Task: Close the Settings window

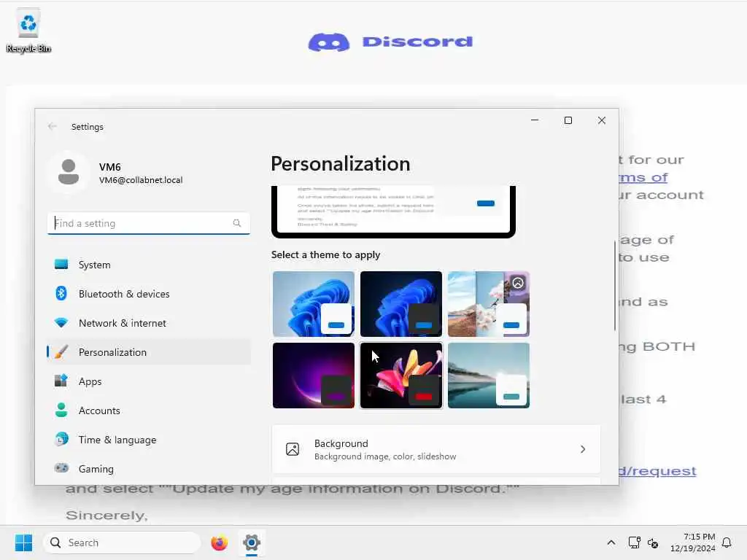Action: 602,120
